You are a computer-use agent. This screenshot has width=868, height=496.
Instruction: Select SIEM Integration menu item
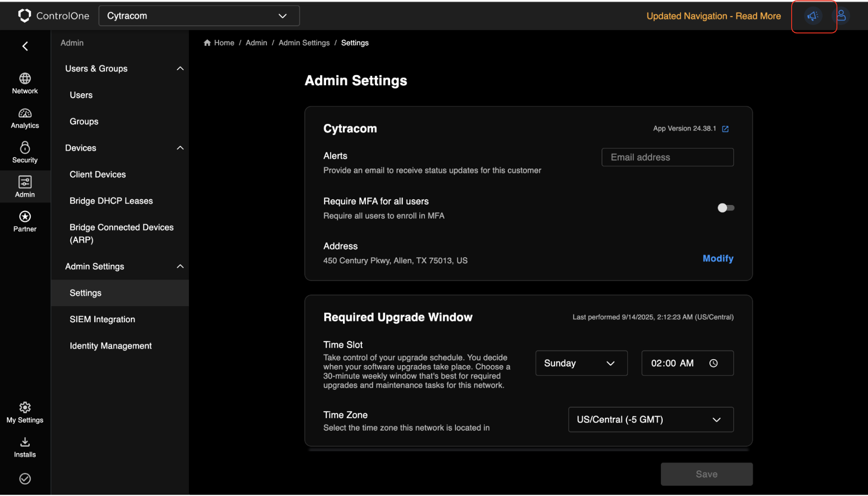tap(102, 319)
